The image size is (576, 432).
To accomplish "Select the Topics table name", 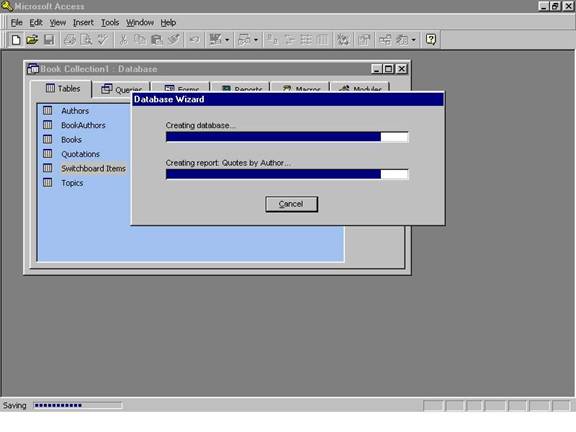I will 72,183.
